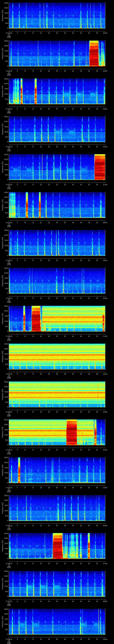This screenshot has width=114, height=644.
Task: Click the 13:33:00 start time label
Action: pos(9,450)
